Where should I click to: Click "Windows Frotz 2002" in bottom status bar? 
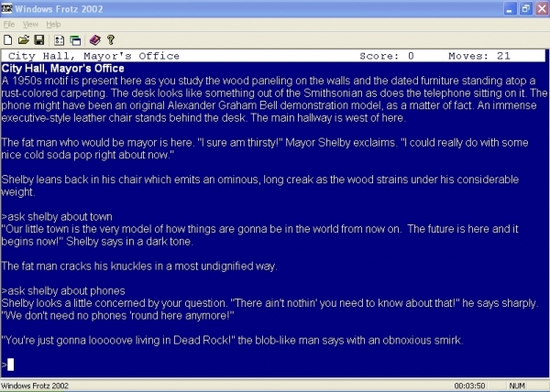tap(35, 386)
